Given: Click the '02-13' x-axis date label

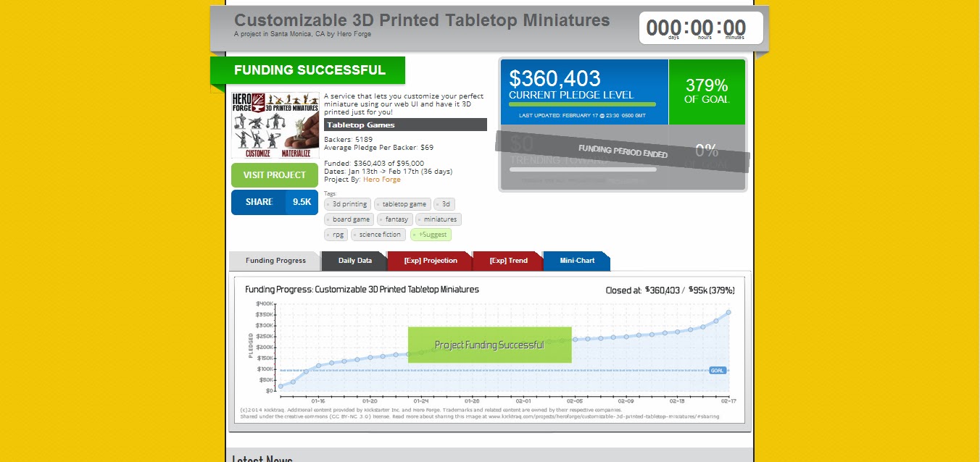Looking at the screenshot, I should click(x=678, y=400).
